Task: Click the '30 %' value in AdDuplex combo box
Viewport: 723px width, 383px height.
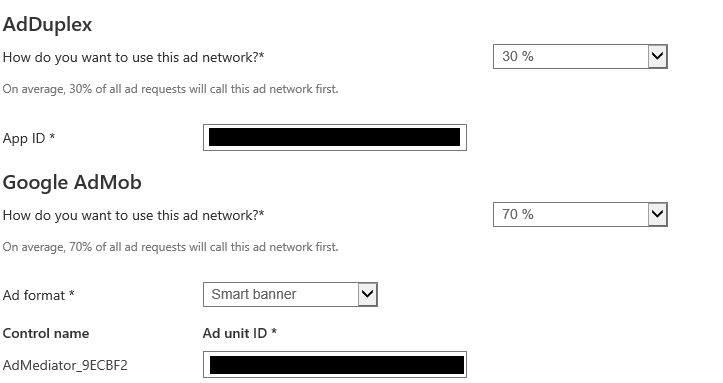Action: click(518, 56)
